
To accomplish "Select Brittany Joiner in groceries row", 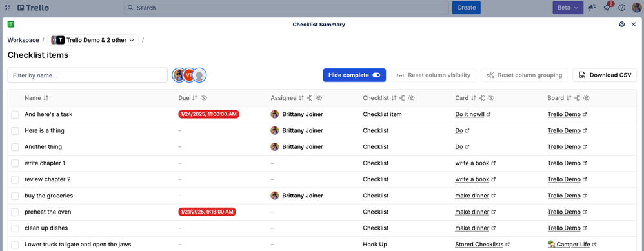I will coord(297,196).
